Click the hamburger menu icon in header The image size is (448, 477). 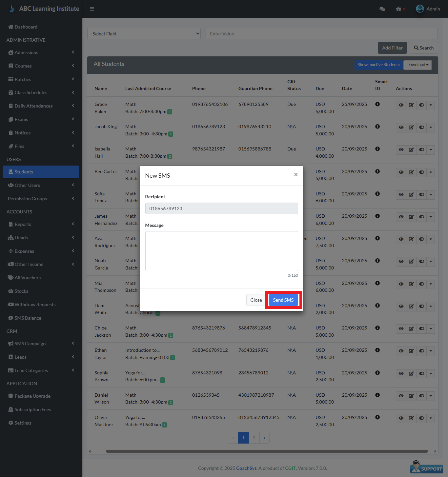(92, 9)
